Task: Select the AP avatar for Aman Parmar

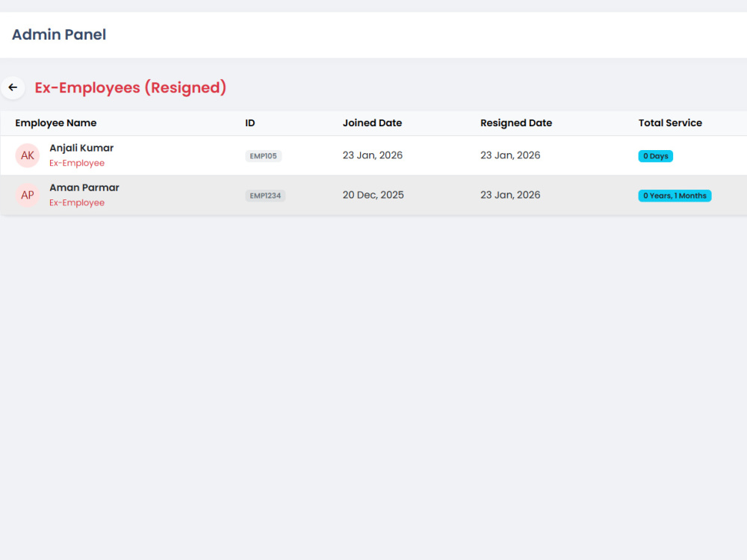Action: [x=27, y=195]
